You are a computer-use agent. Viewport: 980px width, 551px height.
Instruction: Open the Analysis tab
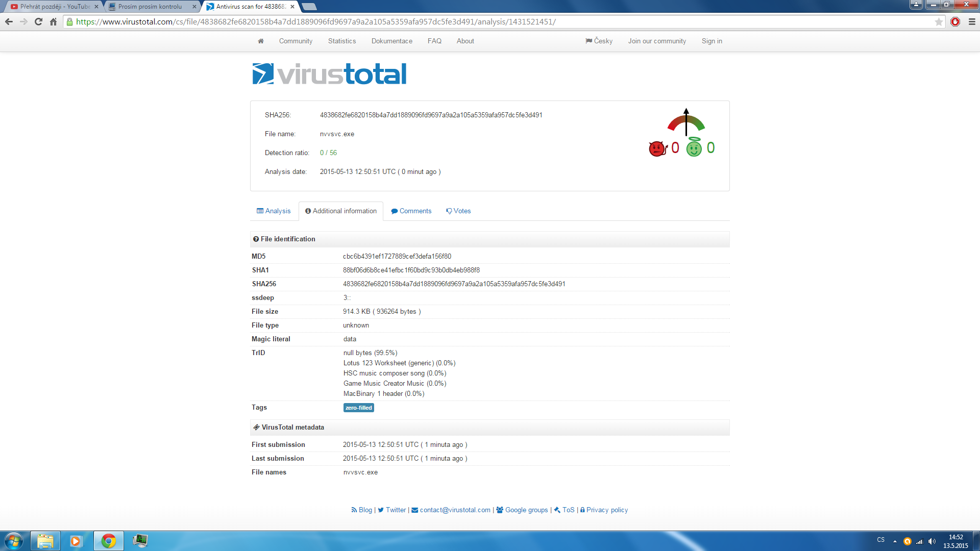point(274,211)
